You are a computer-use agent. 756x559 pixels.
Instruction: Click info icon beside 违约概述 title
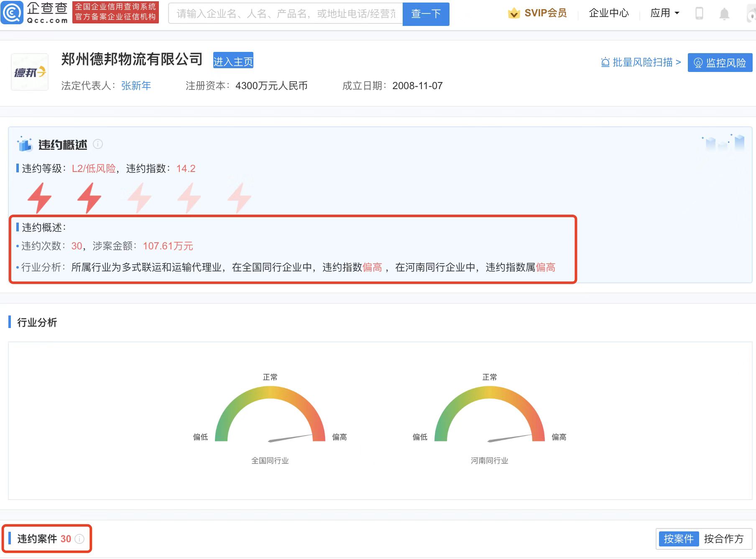coord(98,144)
